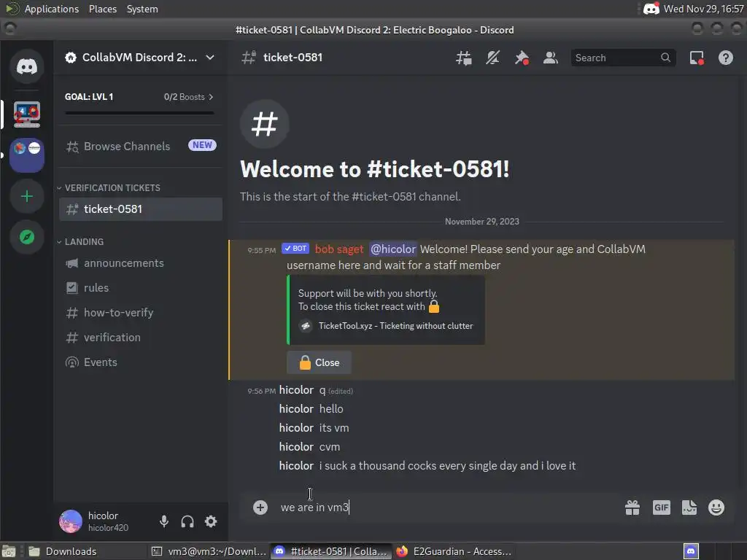
Task: Click the hicolor user avatar
Action: pyautogui.click(x=71, y=521)
